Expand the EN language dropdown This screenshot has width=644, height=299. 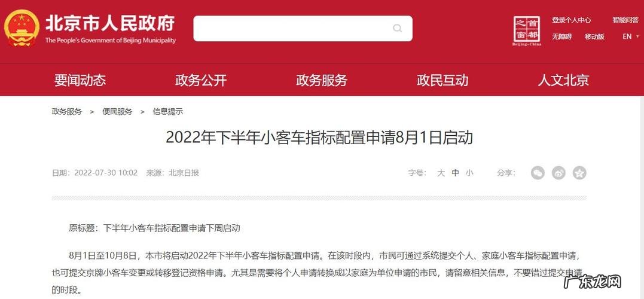tap(630, 36)
